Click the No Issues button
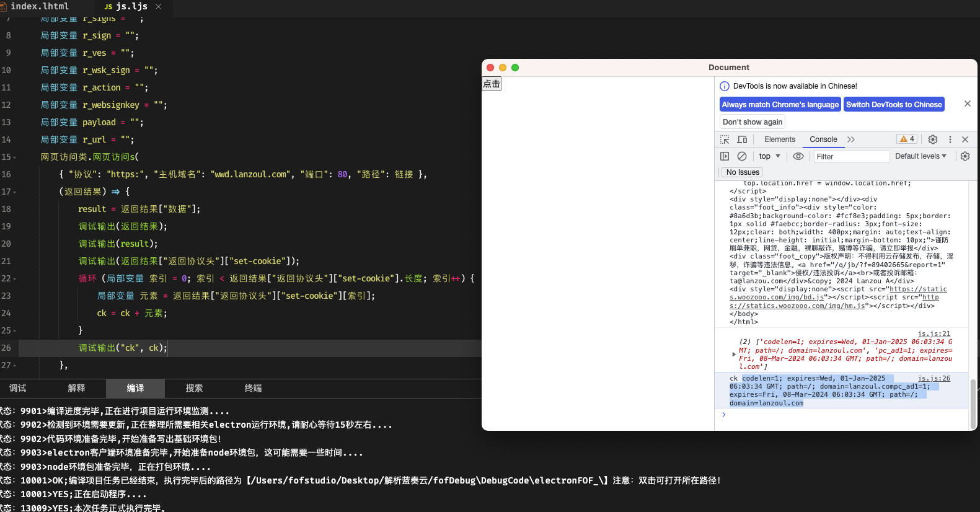 tap(743, 172)
